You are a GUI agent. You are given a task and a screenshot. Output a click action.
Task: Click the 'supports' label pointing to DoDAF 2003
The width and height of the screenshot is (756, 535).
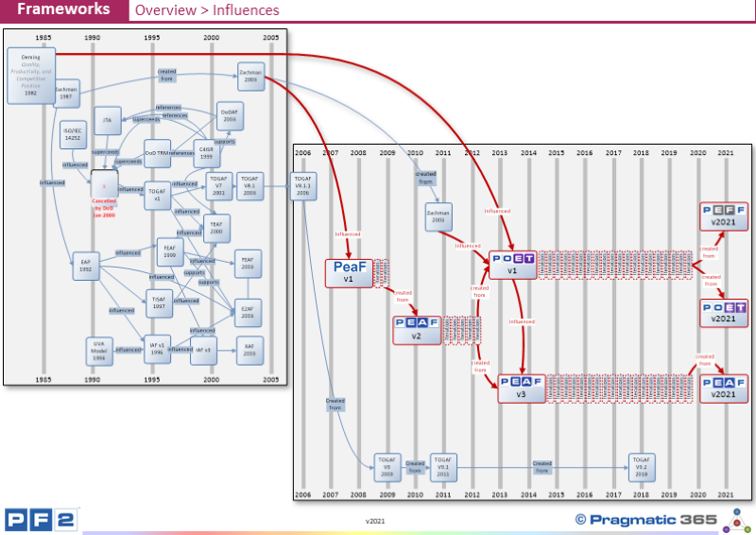coord(224,142)
